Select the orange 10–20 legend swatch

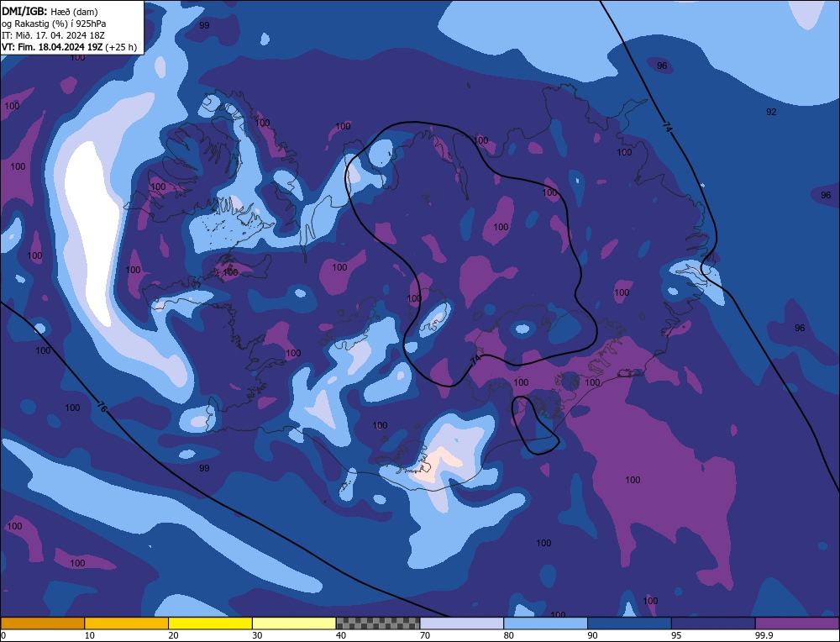pyautogui.click(x=127, y=623)
